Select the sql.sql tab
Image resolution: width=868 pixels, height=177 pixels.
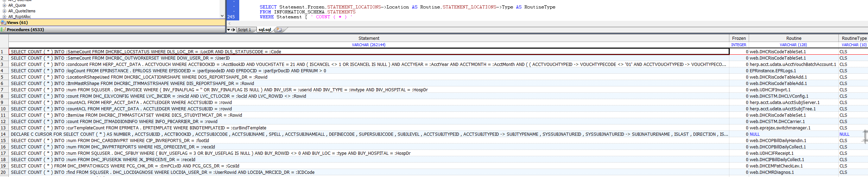265,30
